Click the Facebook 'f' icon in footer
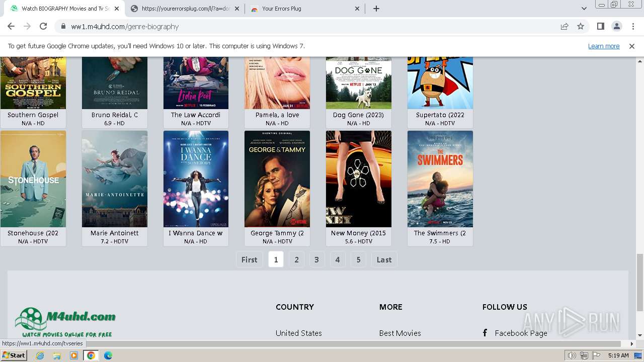 pyautogui.click(x=485, y=333)
